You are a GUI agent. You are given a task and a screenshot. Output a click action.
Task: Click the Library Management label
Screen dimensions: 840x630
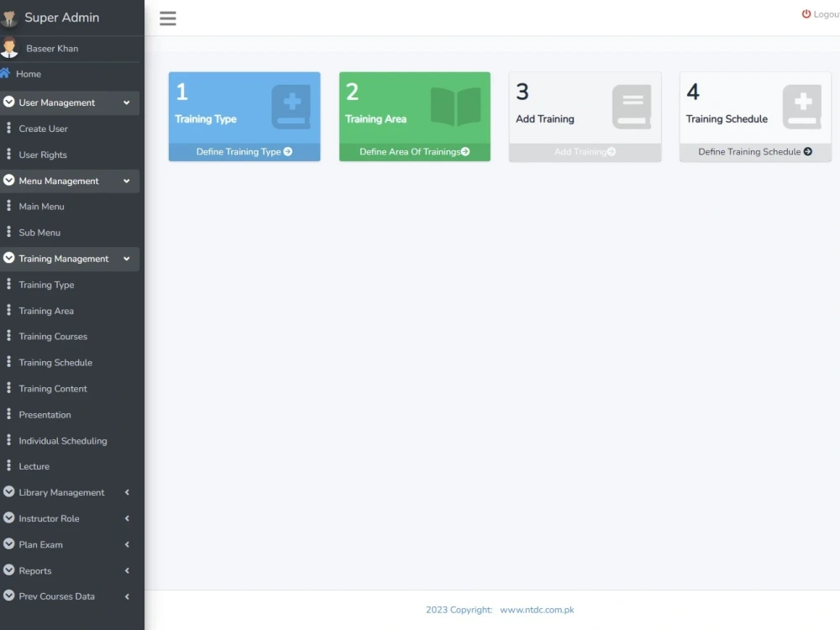[61, 492]
